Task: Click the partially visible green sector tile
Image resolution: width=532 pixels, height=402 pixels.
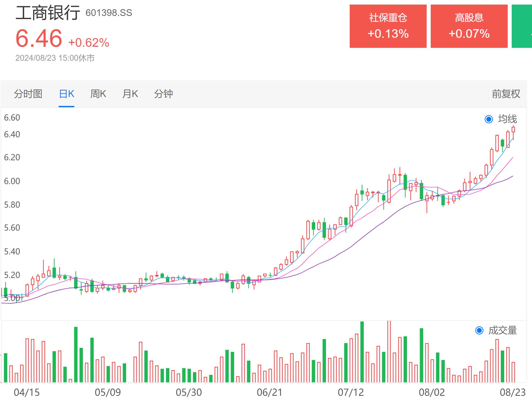Action: coord(522,26)
